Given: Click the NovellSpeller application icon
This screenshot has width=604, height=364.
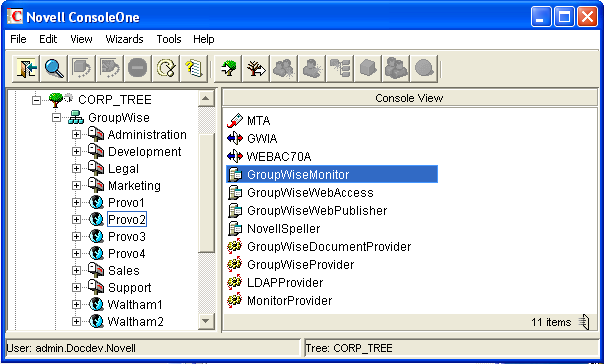Looking at the screenshot, I should click(235, 228).
